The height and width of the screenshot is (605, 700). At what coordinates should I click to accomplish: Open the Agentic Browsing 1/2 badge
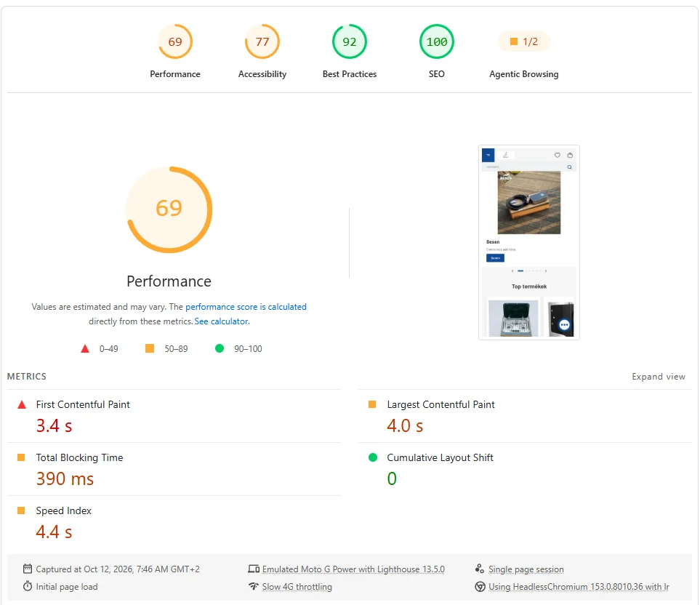(523, 41)
